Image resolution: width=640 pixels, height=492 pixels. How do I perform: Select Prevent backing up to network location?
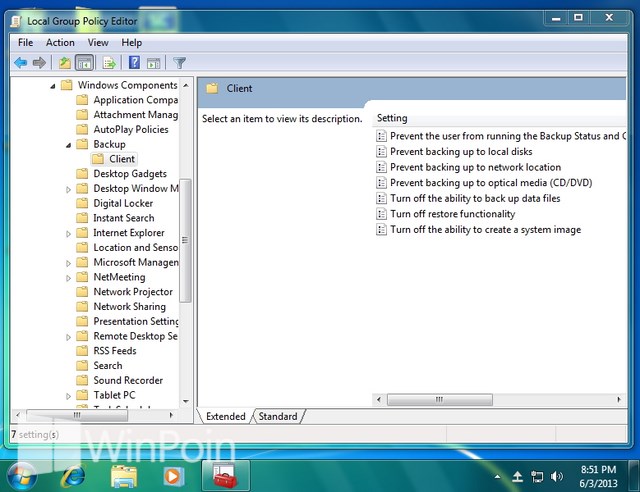[476, 167]
